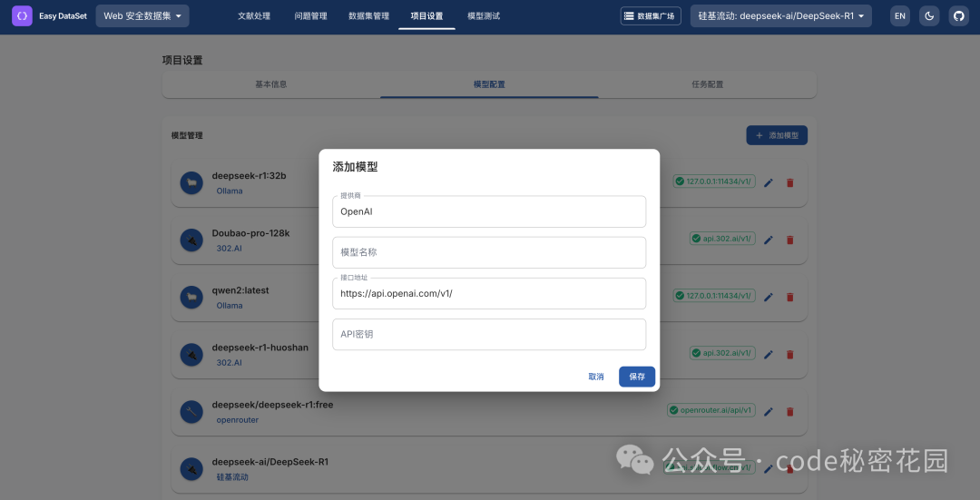Cancel the dialog with 取消

point(596,377)
